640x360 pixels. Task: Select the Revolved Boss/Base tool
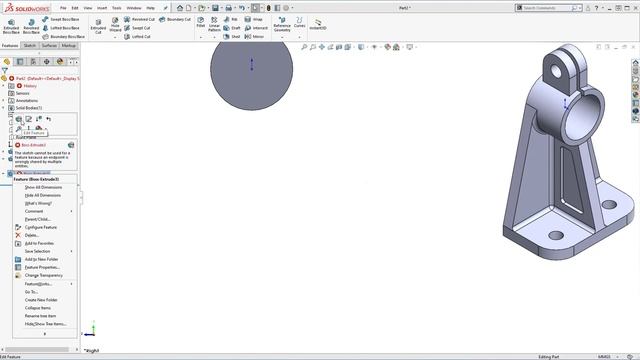(x=31, y=26)
